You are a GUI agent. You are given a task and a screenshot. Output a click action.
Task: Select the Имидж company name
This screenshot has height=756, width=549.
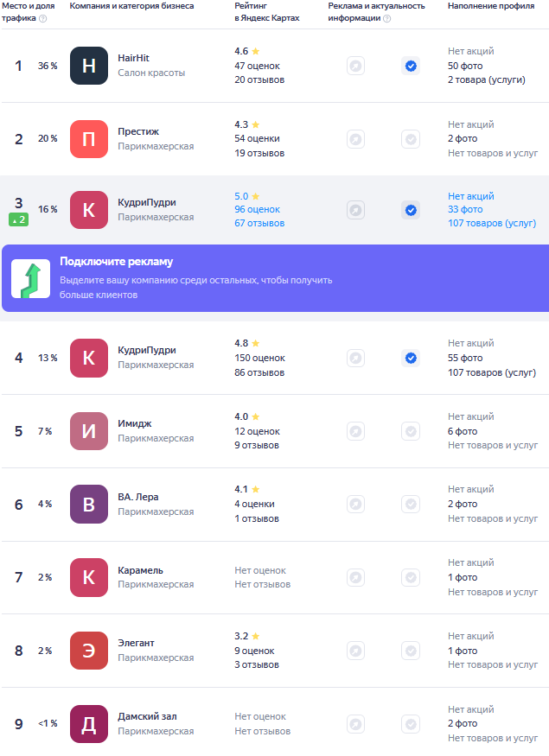[134, 423]
